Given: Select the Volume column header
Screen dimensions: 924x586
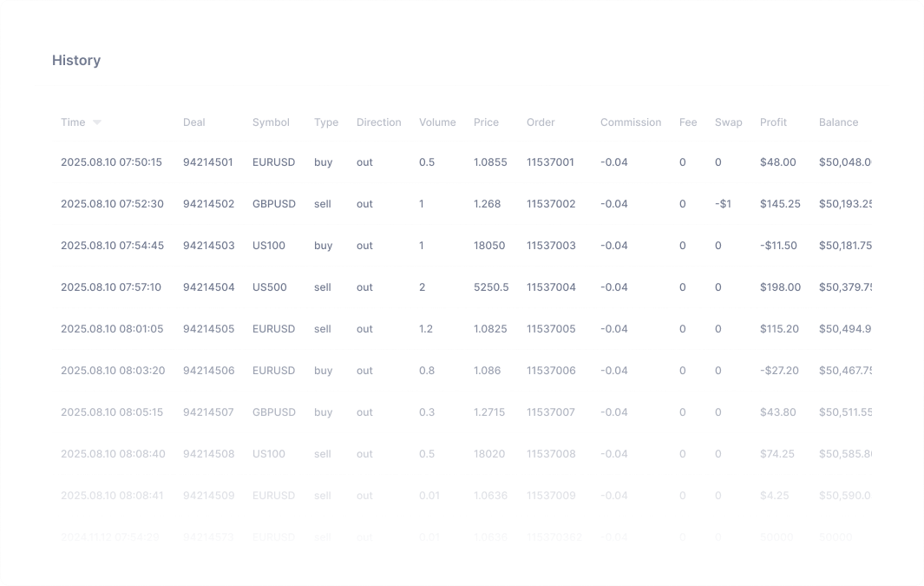Looking at the screenshot, I should click(437, 122).
